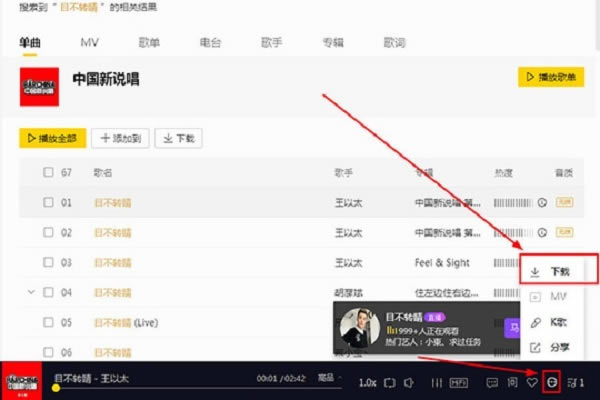Open the comments icon in player bar
The width and height of the screenshot is (600, 400).
[x=492, y=383]
